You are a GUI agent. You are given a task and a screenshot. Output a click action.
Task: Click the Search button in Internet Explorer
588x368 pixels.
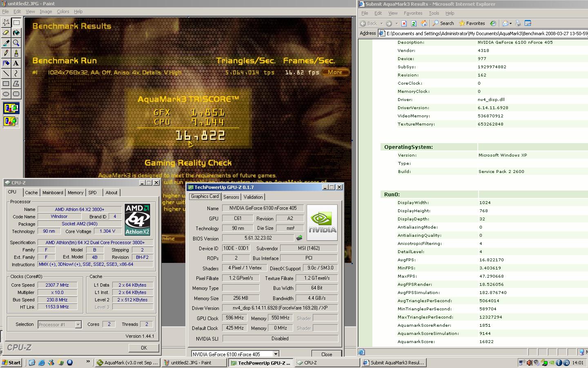443,23
